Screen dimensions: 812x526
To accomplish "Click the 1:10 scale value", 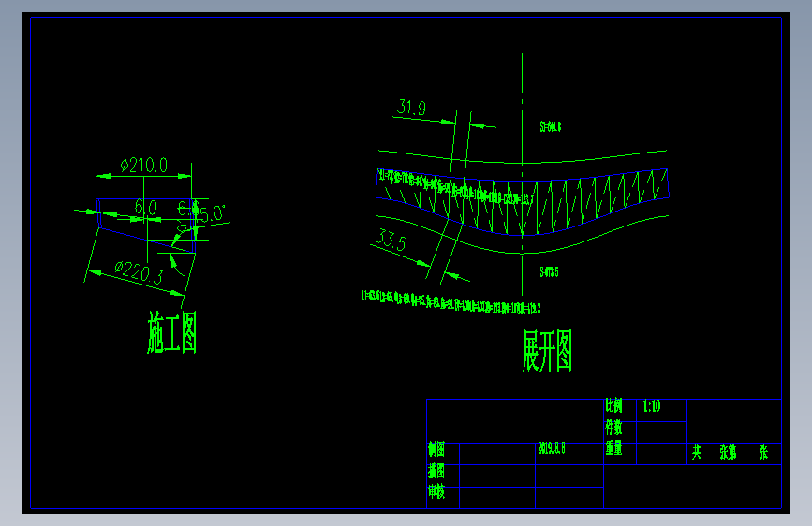I will point(652,406).
